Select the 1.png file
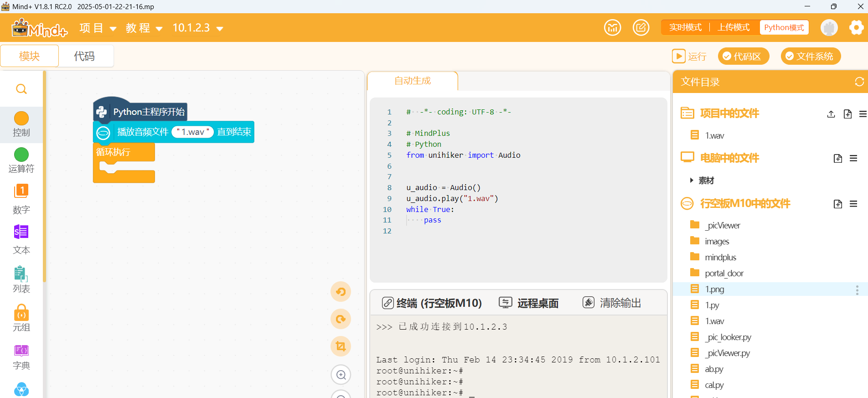868x398 pixels. 770,289
